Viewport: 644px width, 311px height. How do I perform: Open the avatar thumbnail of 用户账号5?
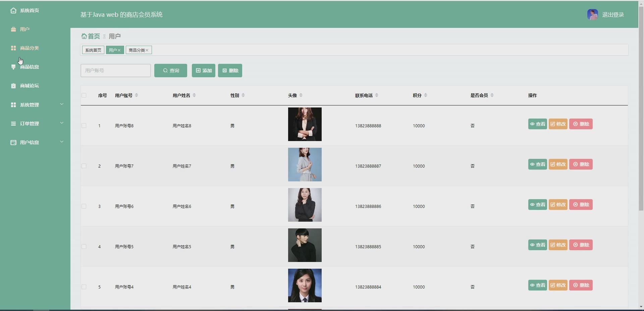[305, 245]
